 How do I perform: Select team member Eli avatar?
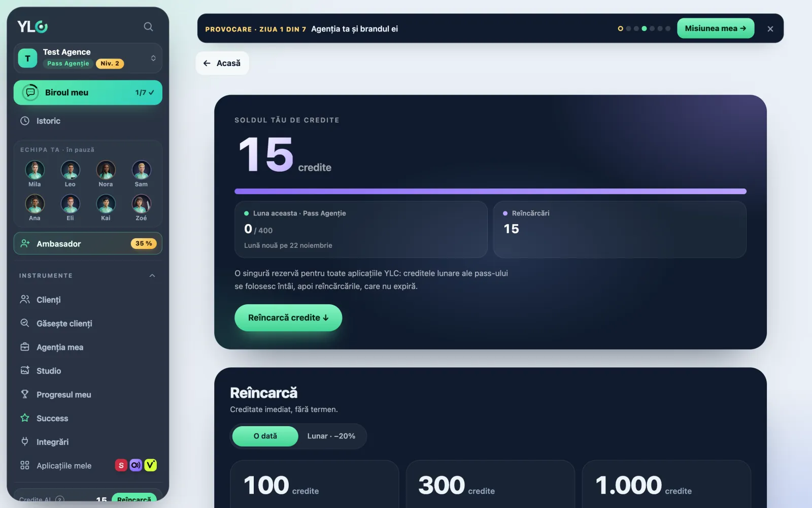click(70, 204)
